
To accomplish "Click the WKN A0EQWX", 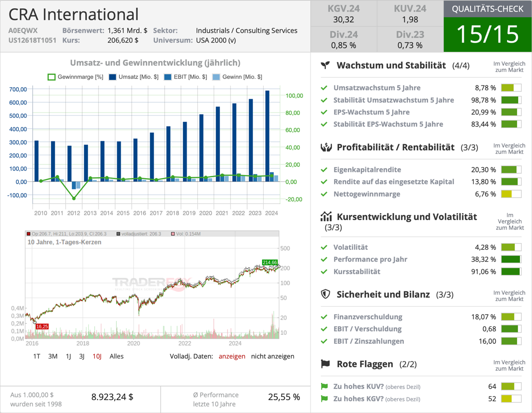I will click(x=23, y=31).
